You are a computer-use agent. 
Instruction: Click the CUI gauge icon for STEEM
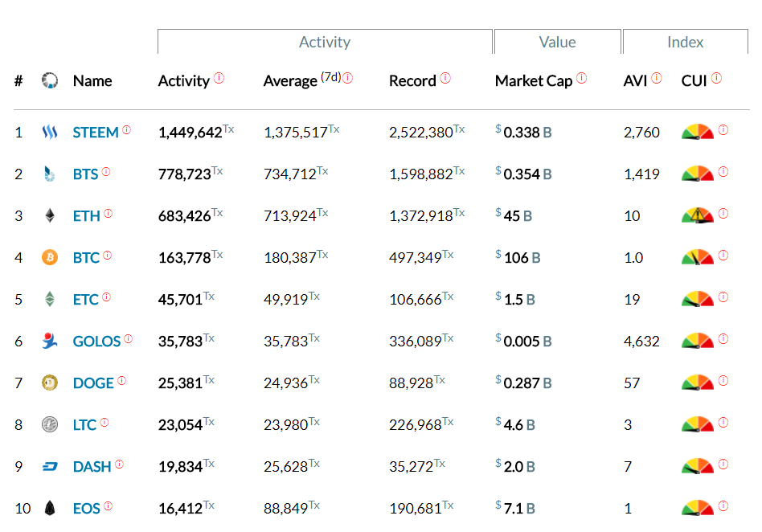point(697,132)
